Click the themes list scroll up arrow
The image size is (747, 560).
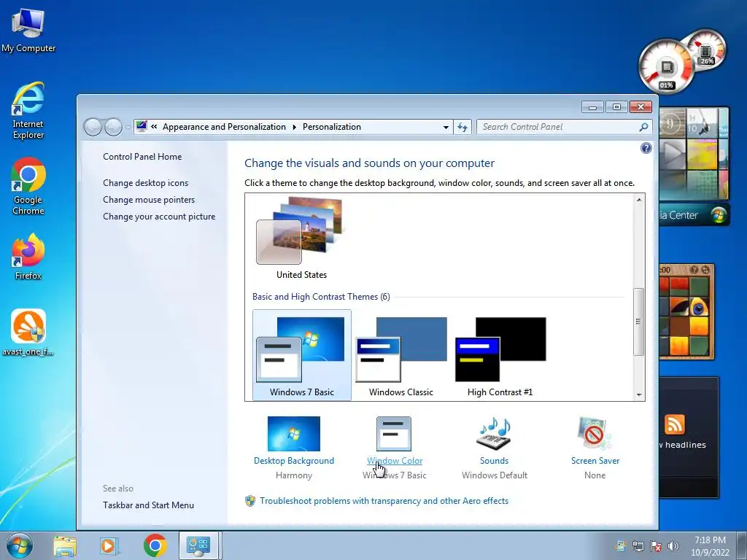639,200
